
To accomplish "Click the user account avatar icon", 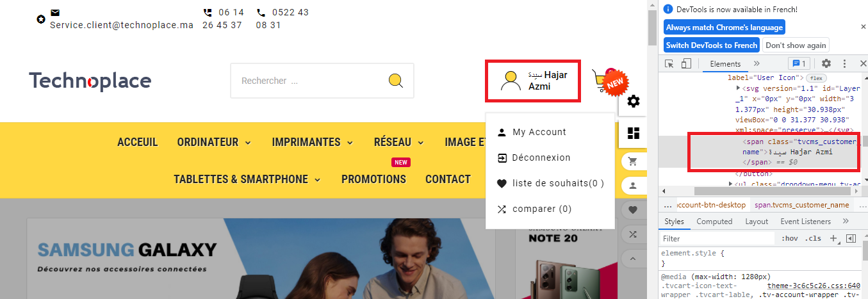I will 510,81.
